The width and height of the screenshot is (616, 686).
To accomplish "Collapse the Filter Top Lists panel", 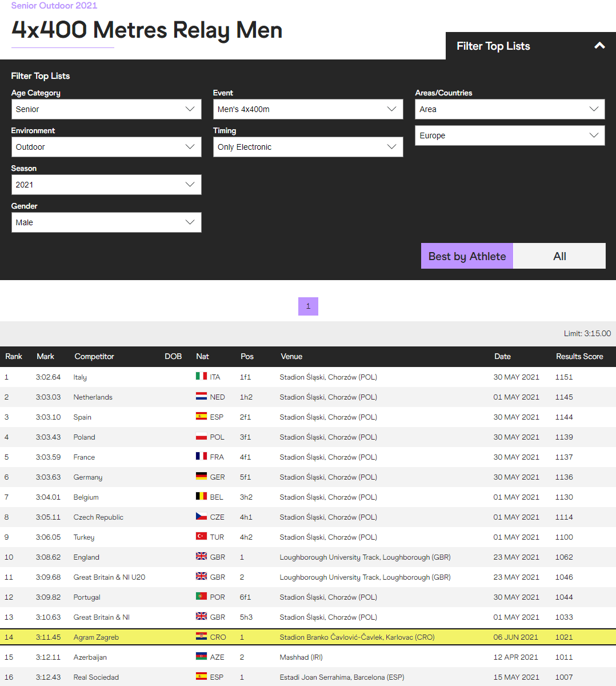I will coord(599,46).
